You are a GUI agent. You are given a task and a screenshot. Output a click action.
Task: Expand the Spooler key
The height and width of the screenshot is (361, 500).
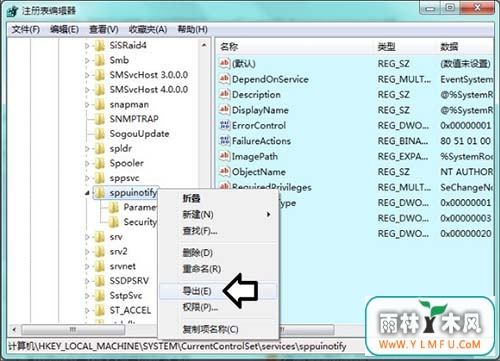click(x=87, y=163)
